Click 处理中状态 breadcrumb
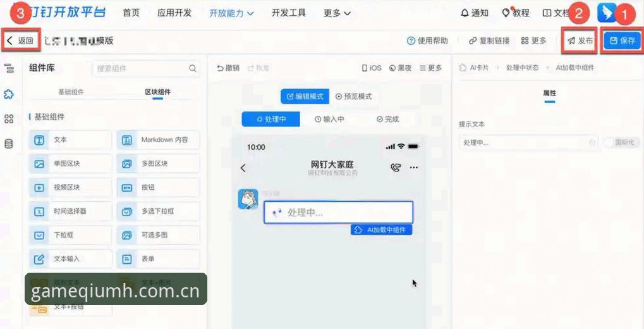The image size is (644, 329). pyautogui.click(x=522, y=68)
